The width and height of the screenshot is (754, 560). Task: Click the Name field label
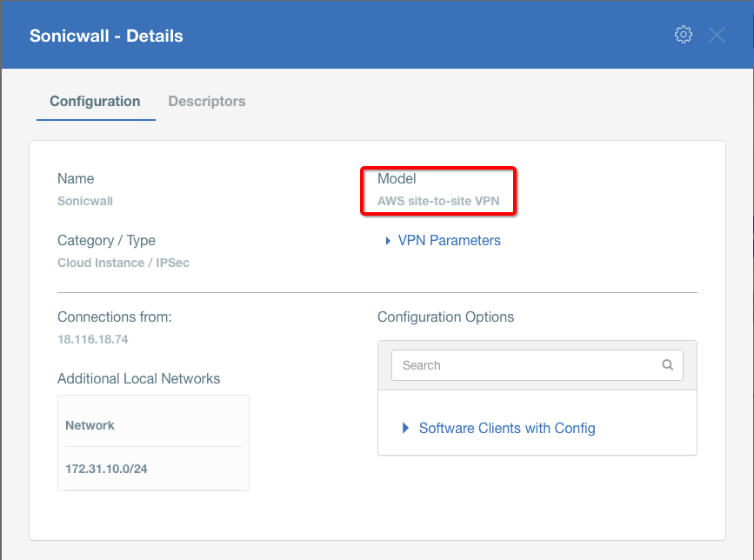pyautogui.click(x=76, y=179)
